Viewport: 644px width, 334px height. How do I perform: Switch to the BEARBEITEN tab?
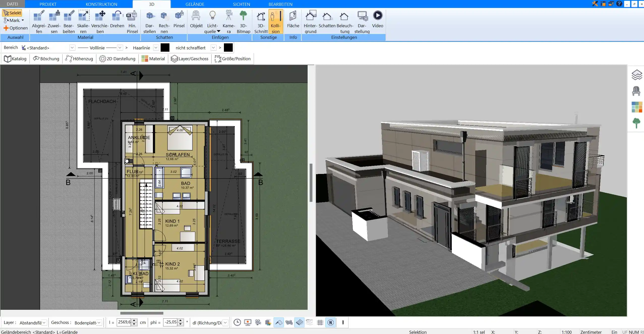(280, 4)
